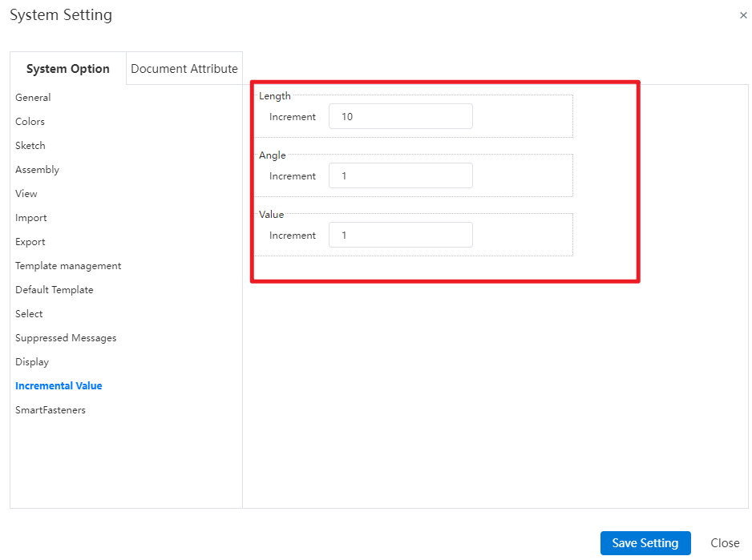Viewport: 752px width, 560px height.
Task: Click the Value group label
Action: (x=272, y=215)
